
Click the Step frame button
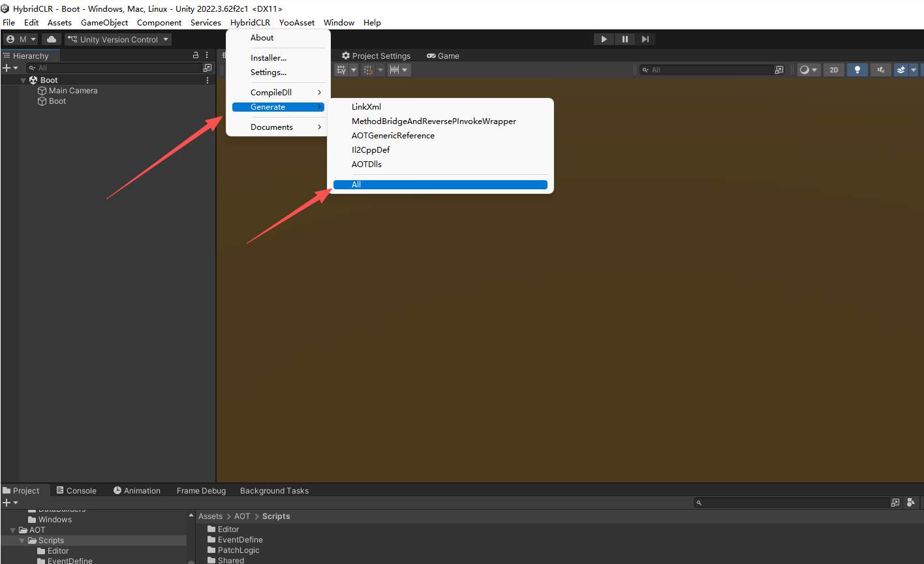coord(645,39)
